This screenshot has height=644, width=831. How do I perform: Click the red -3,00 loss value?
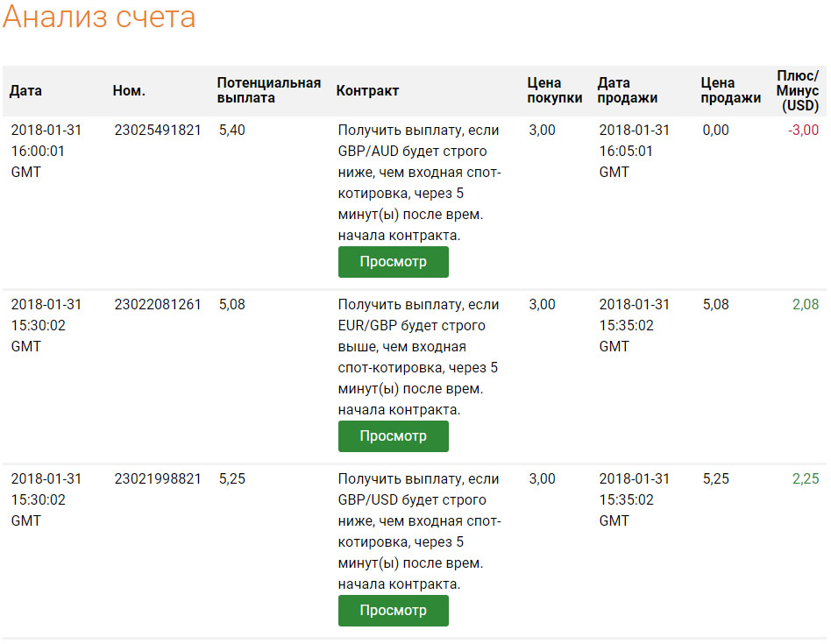pos(803,131)
